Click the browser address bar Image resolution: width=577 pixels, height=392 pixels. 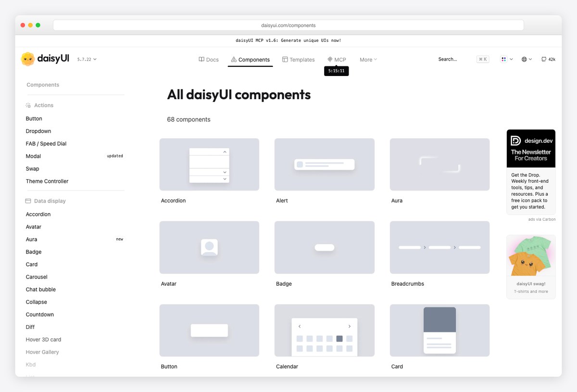point(288,25)
